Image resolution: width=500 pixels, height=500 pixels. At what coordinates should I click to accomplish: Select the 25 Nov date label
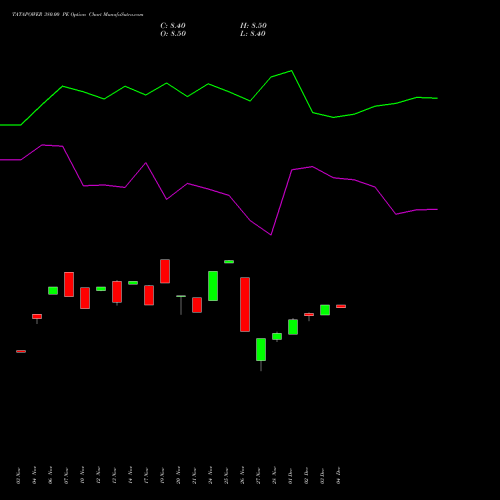pos(226,475)
